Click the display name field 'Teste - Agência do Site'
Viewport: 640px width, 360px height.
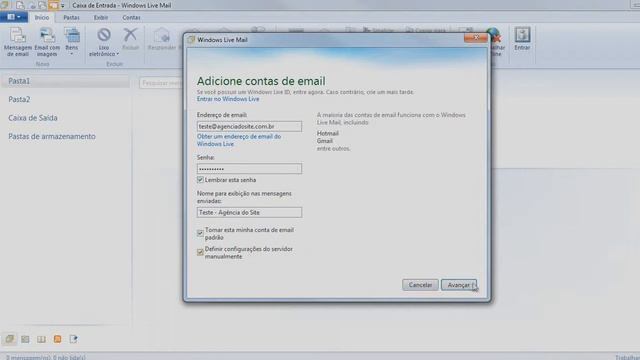point(249,212)
